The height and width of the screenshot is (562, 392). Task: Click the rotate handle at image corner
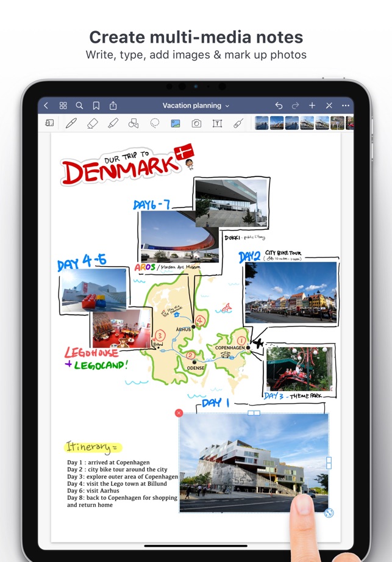(x=329, y=513)
